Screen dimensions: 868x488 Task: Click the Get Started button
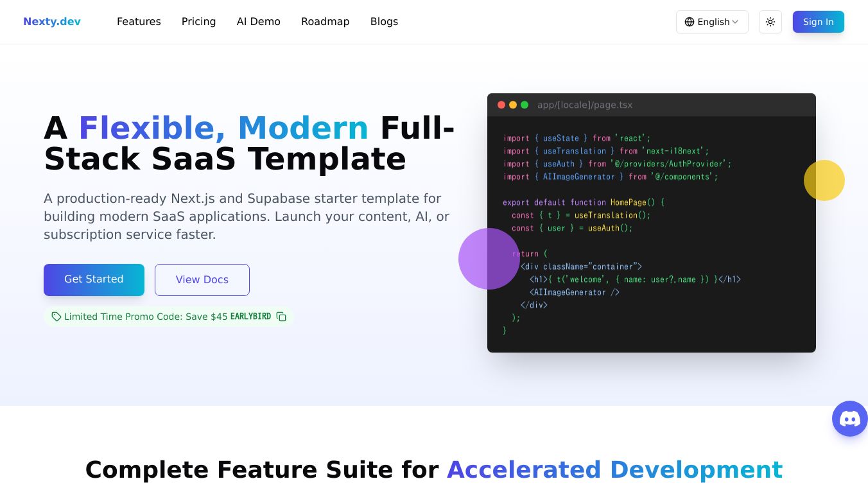pyautogui.click(x=94, y=280)
